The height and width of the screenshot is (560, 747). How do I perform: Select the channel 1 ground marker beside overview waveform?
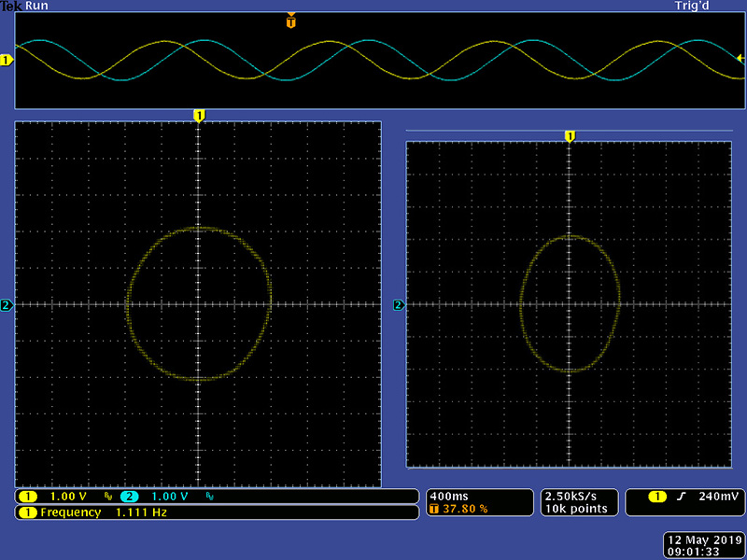(x=7, y=61)
